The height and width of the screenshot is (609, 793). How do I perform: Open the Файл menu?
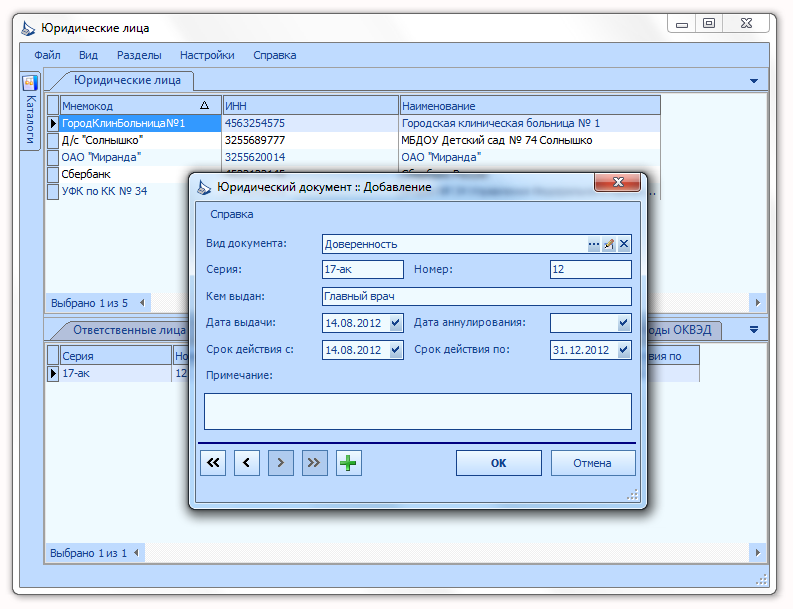point(47,55)
